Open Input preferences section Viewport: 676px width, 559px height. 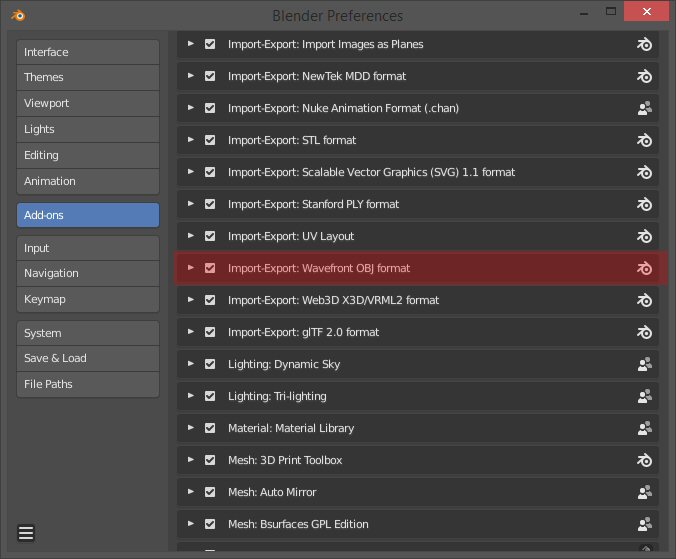(x=88, y=248)
